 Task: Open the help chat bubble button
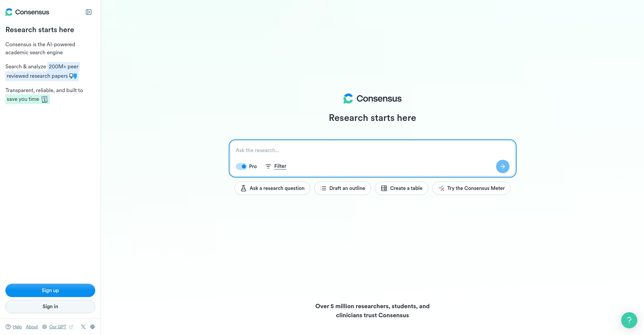coord(629,320)
